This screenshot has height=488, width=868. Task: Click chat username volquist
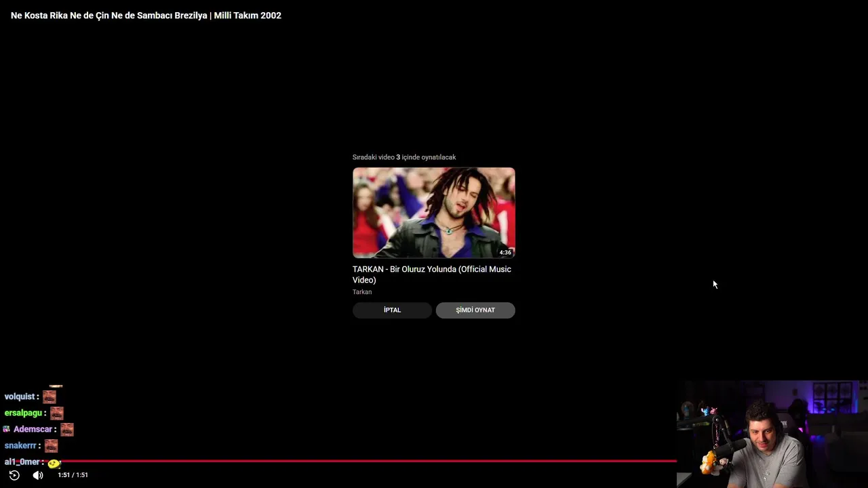20,396
